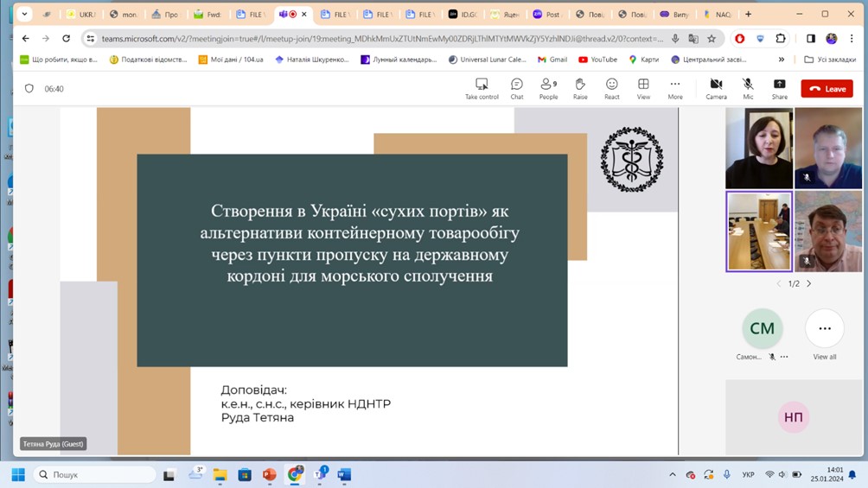The width and height of the screenshot is (868, 488).
Task: Click the translate page icon
Action: (x=693, y=38)
